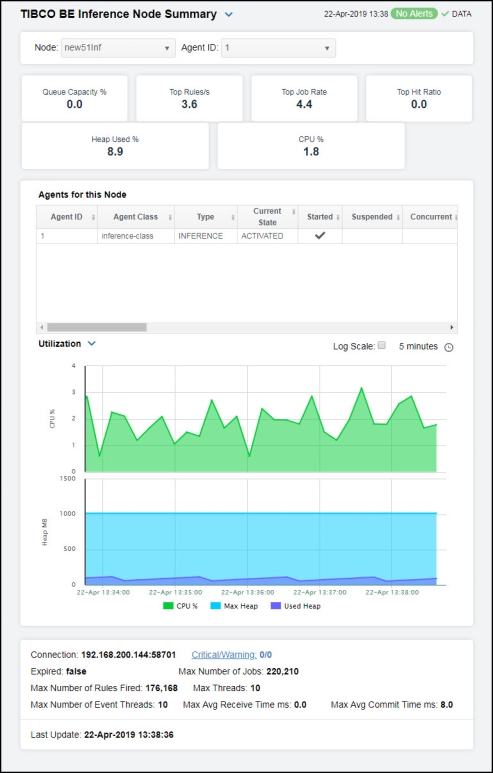Click the Max Number of Rules Fired value 176,168
Viewport: 493px width, 773px height.
(162, 688)
